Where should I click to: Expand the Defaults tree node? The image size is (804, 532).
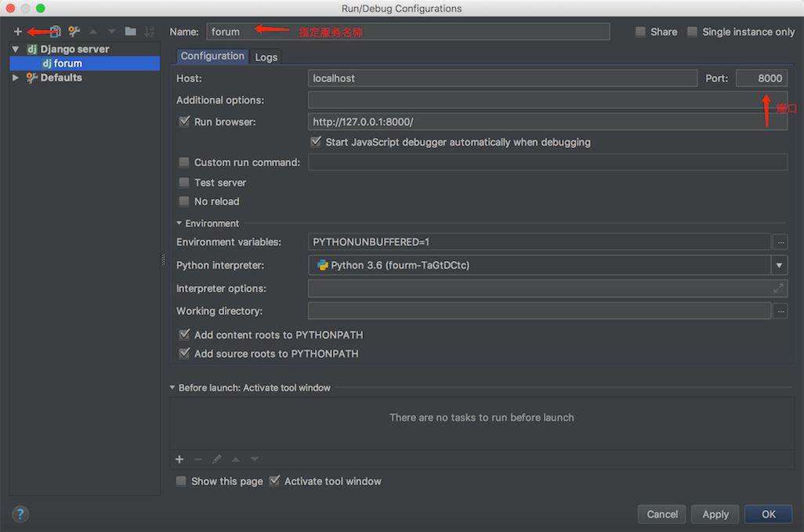point(16,78)
